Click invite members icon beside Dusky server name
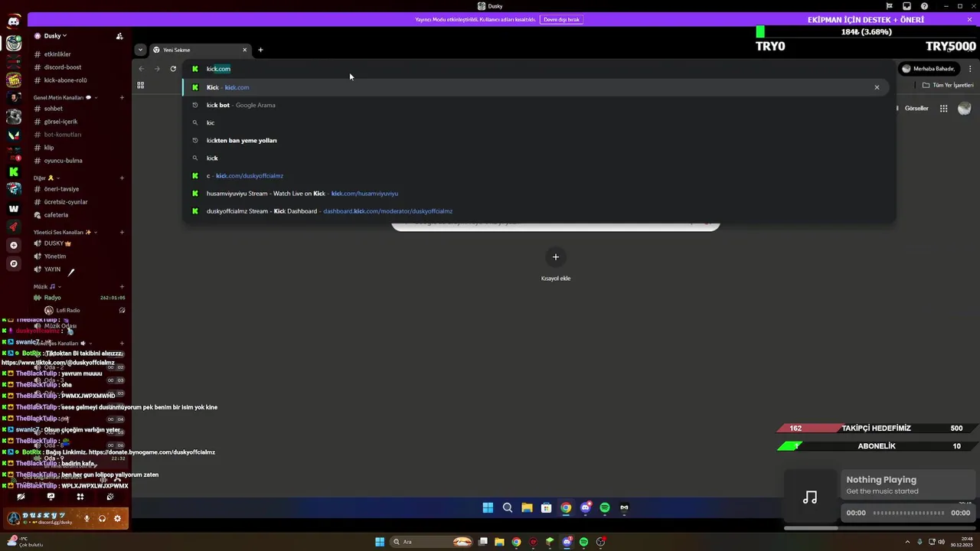This screenshot has height=551, width=980. [119, 36]
